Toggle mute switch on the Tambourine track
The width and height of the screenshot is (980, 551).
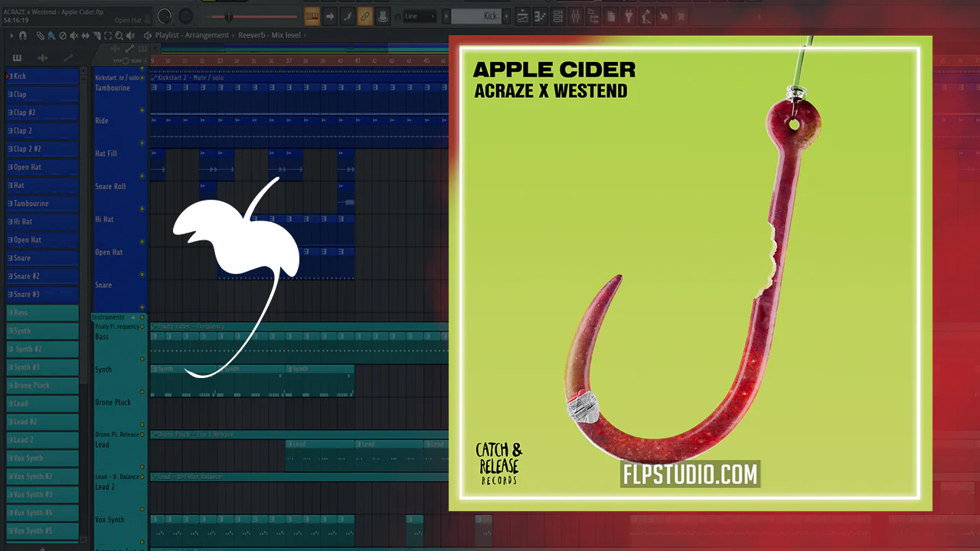142,110
